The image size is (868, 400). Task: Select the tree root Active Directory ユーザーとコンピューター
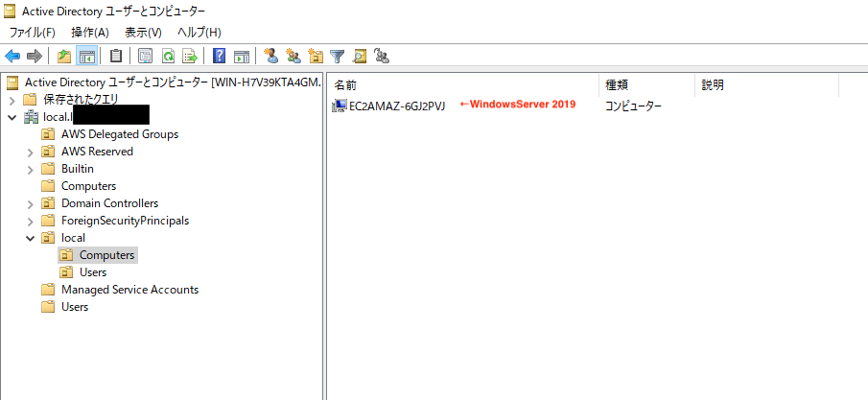(x=173, y=82)
